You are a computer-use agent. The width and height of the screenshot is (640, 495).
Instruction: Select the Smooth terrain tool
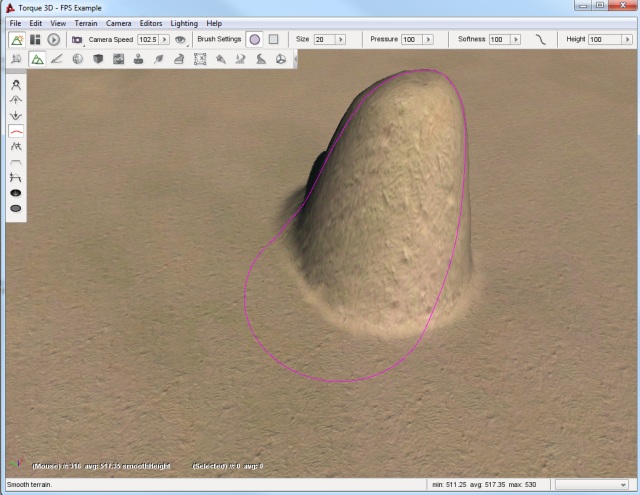16,131
